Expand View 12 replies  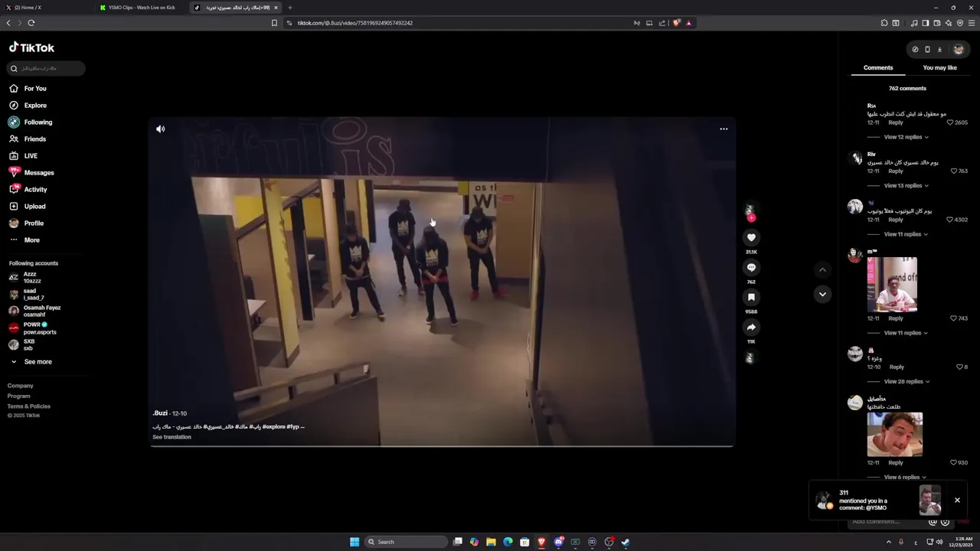[x=906, y=137]
